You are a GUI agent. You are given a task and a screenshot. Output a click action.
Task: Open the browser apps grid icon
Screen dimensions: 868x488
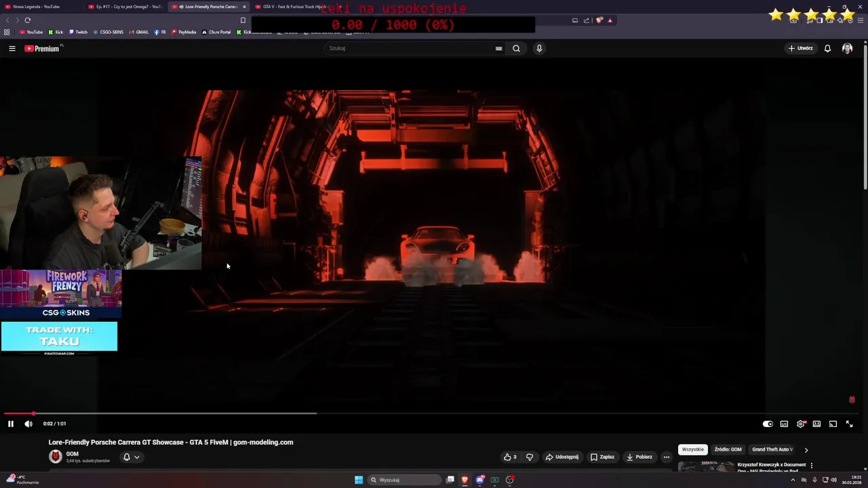(7, 32)
